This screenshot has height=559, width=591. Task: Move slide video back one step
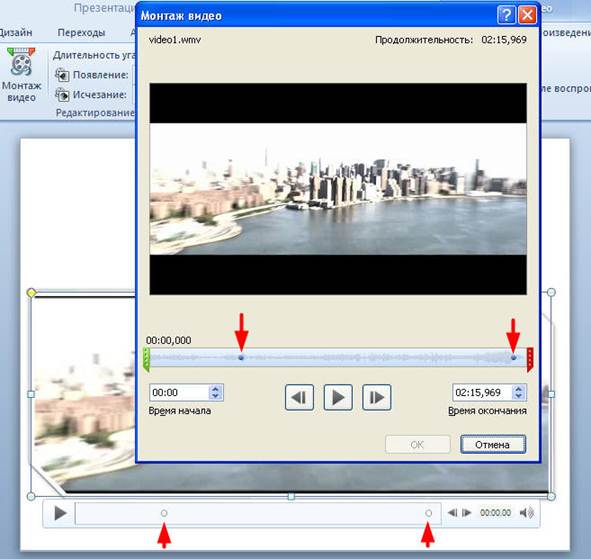[452, 513]
